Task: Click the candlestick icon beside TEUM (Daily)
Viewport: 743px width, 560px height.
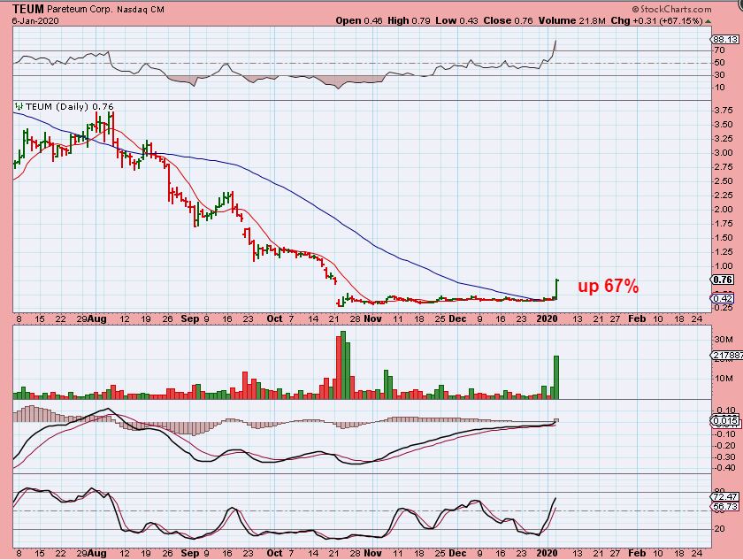Action: click(19, 106)
